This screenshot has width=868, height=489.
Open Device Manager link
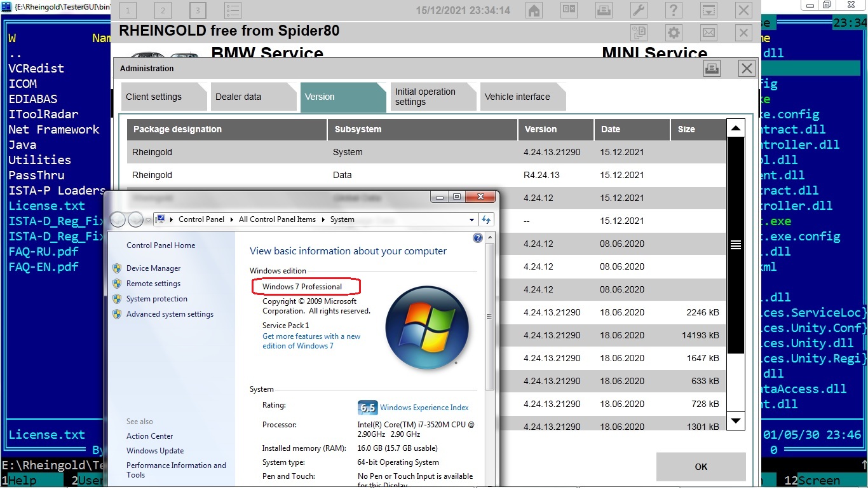[153, 268]
